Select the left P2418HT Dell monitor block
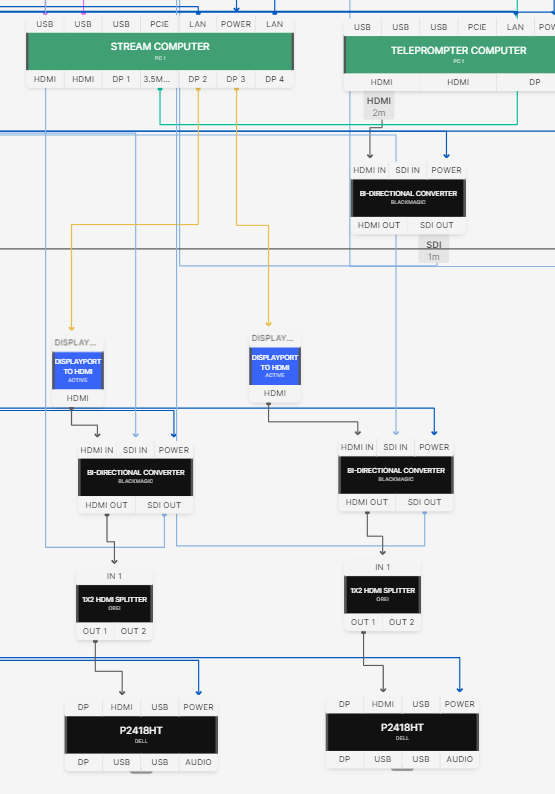Image resolution: width=555 pixels, height=794 pixels. click(x=141, y=734)
